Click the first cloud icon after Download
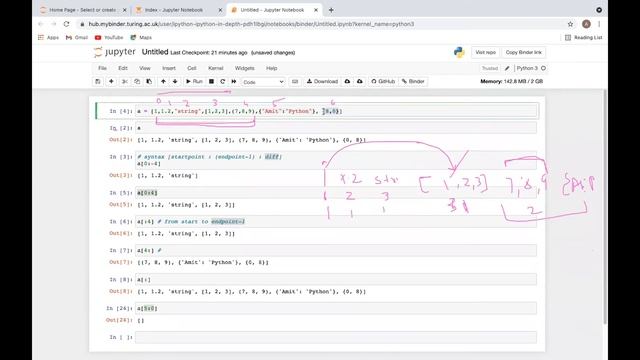Image resolution: width=640 pixels, height=360 pixels. pos(347,82)
